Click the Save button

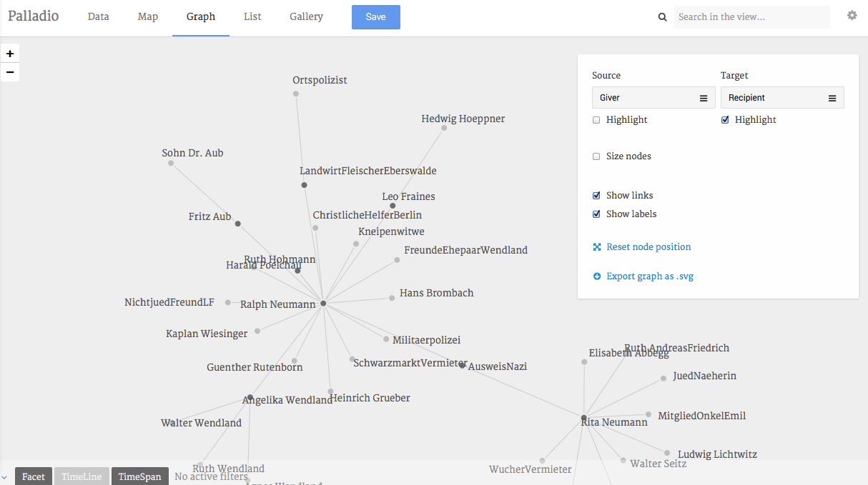[x=375, y=16]
